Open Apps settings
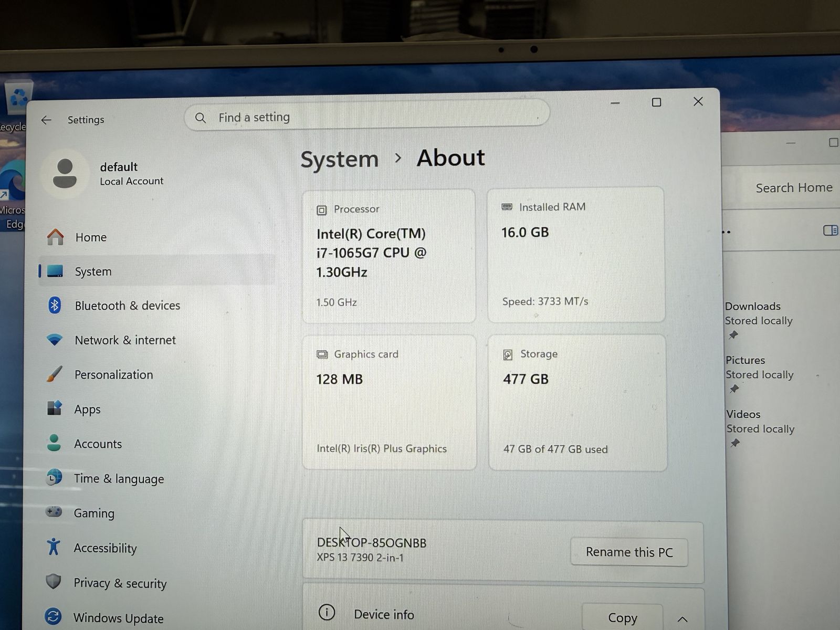Image resolution: width=840 pixels, height=630 pixels. [87, 409]
